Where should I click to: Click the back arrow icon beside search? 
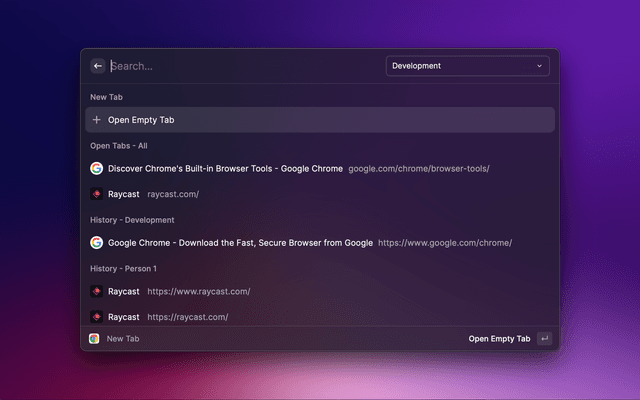[x=98, y=66]
